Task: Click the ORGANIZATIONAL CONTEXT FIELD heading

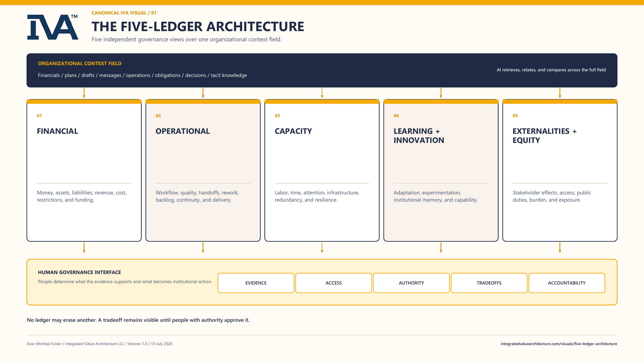Action: [x=80, y=64]
